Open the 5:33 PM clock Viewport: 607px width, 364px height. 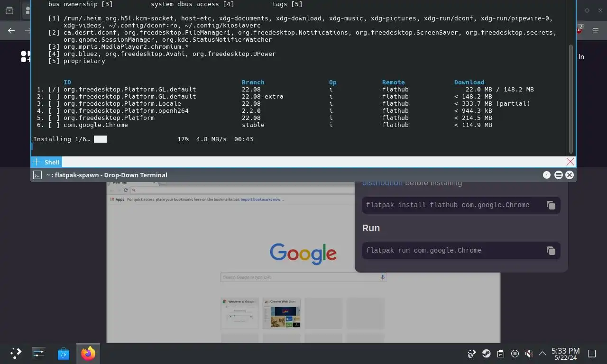(565, 354)
